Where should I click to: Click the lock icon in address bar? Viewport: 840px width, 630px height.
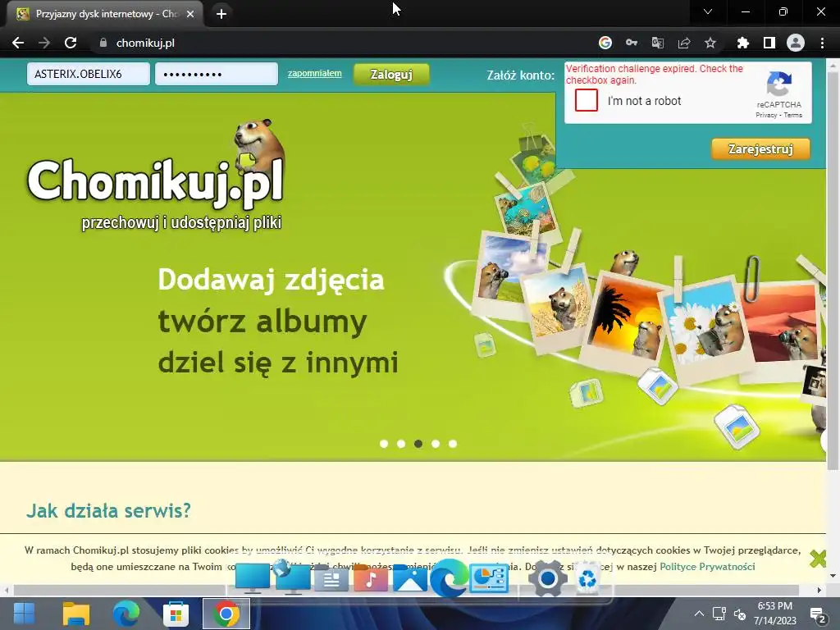coord(103,43)
